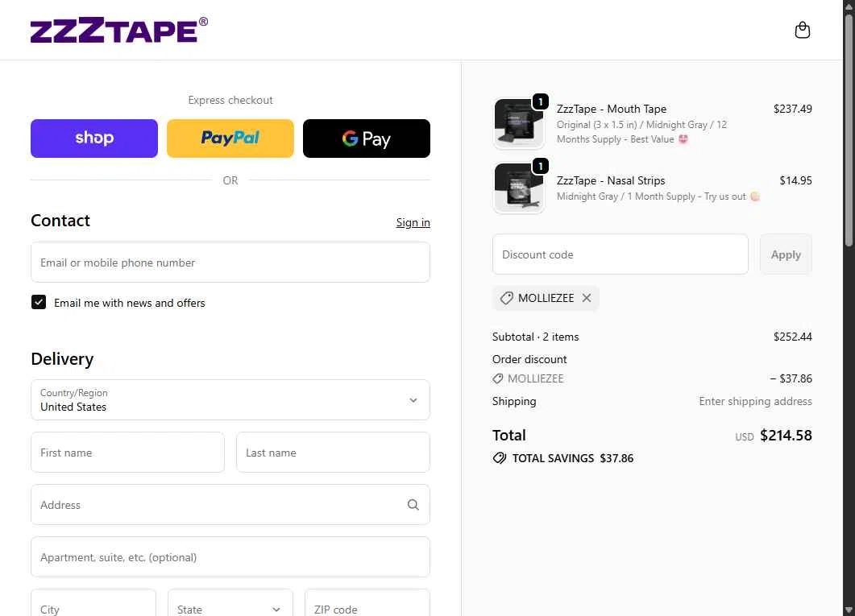Uncheck Email me with news and offers

tap(39, 302)
